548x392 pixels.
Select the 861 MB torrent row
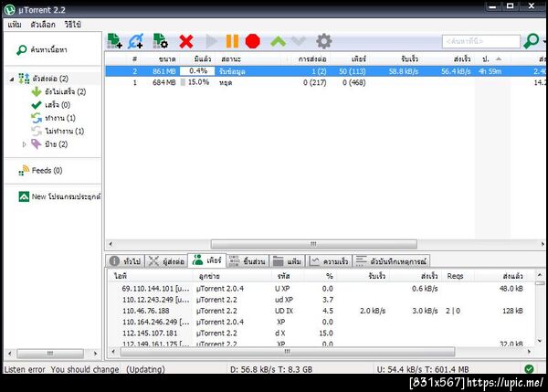pyautogui.click(x=325, y=71)
